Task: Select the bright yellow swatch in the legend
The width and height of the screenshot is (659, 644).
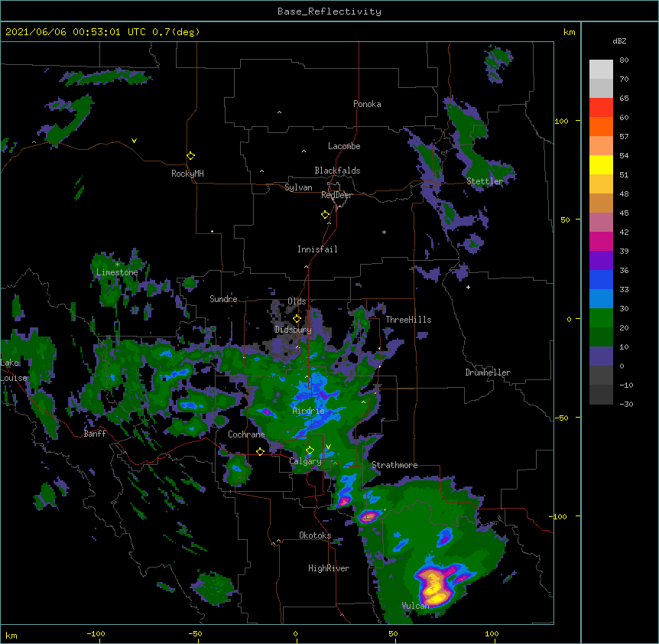Action: [x=601, y=164]
